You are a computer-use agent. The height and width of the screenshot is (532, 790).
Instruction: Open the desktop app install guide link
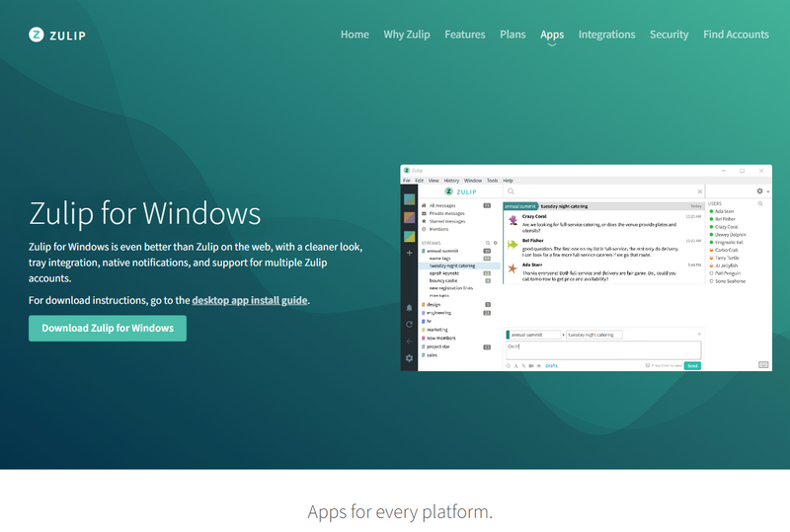(x=250, y=300)
